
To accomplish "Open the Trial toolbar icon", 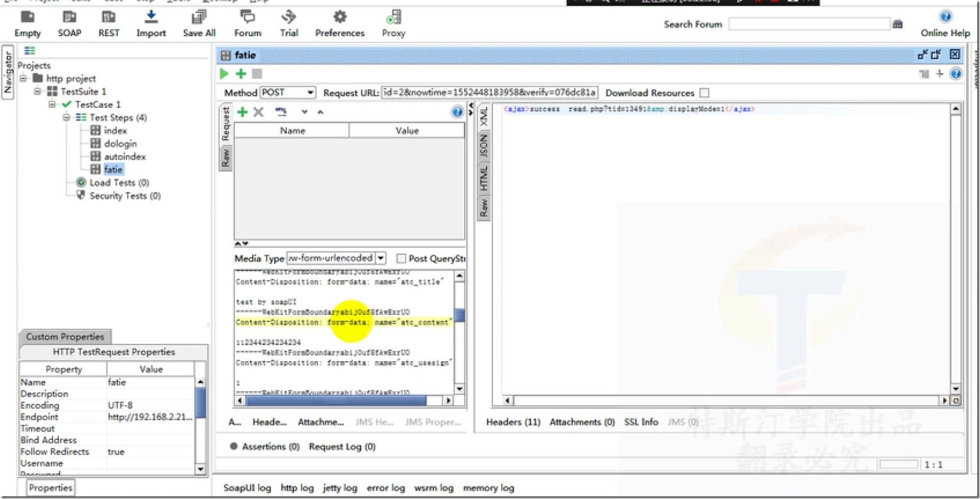I will (289, 24).
